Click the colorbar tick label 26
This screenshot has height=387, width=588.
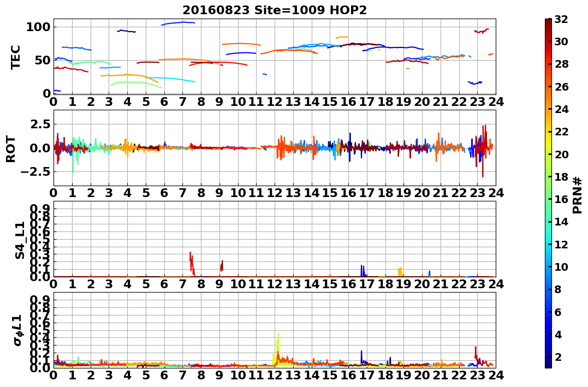[x=561, y=87]
